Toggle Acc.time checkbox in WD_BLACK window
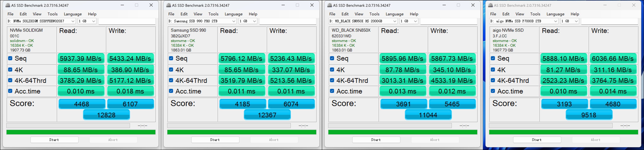The height and width of the screenshot is (150, 644). pos(332,91)
